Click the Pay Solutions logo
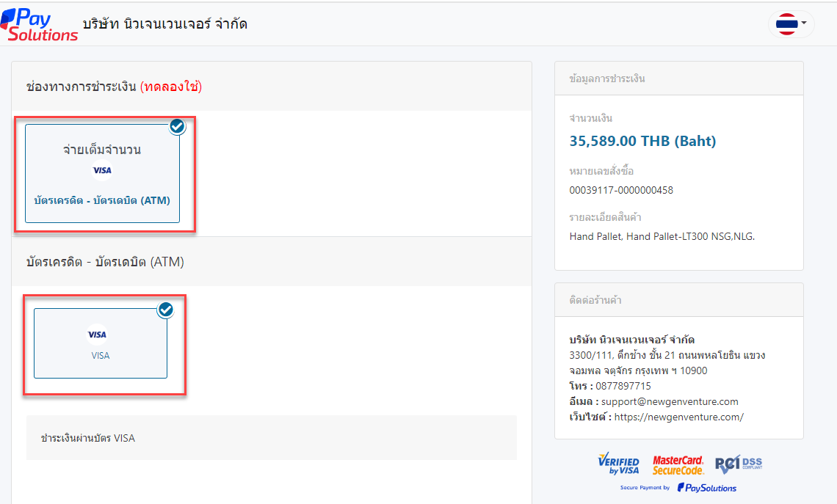Screen dimensions: 837x504 (40, 24)
